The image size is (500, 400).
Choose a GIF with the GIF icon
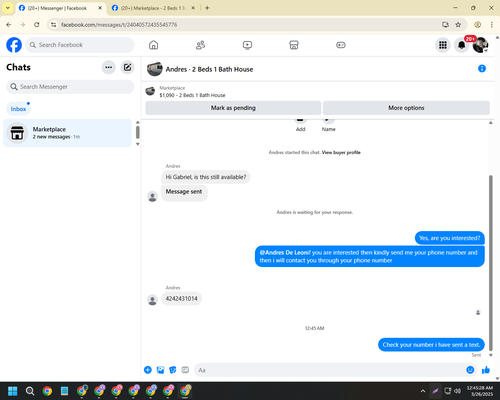185,370
